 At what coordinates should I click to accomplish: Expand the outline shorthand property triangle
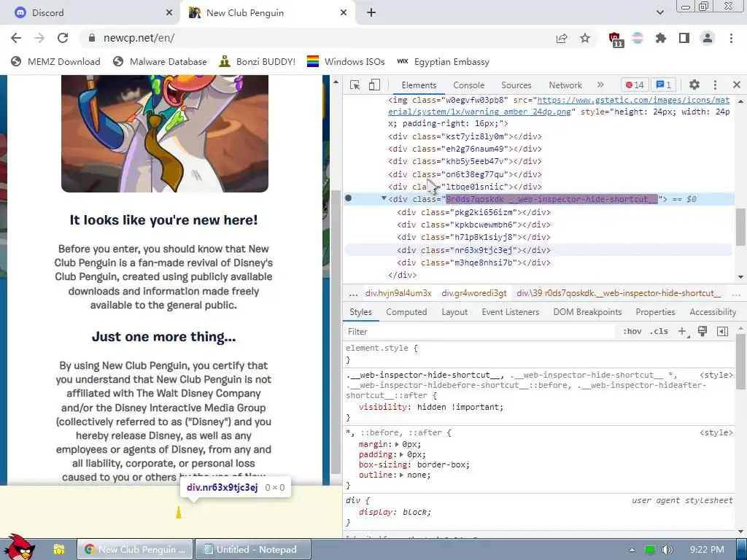pyautogui.click(x=403, y=475)
